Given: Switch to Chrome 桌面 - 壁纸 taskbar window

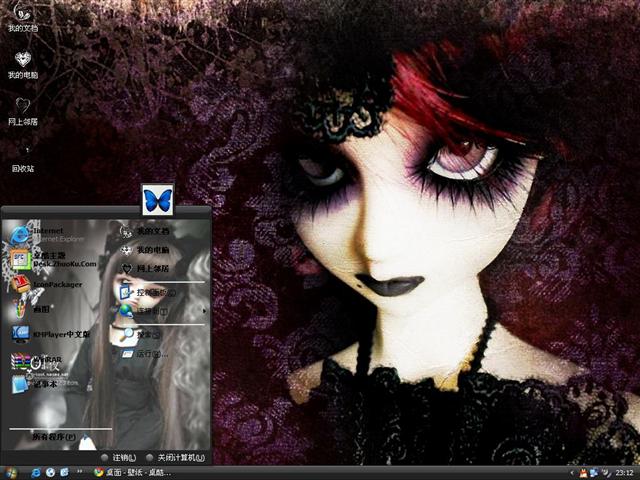Looking at the screenshot, I should tap(133, 473).
